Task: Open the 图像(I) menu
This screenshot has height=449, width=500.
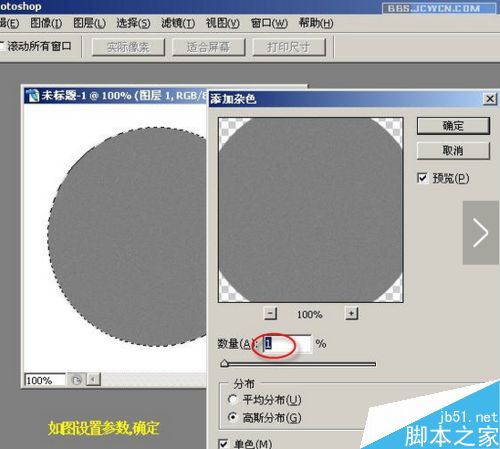Action: click(x=46, y=23)
